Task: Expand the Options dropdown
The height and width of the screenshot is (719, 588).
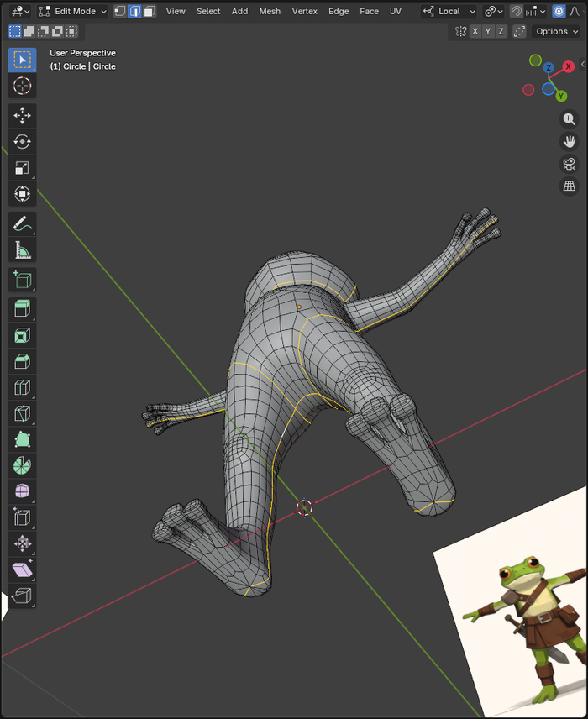Action: click(557, 31)
